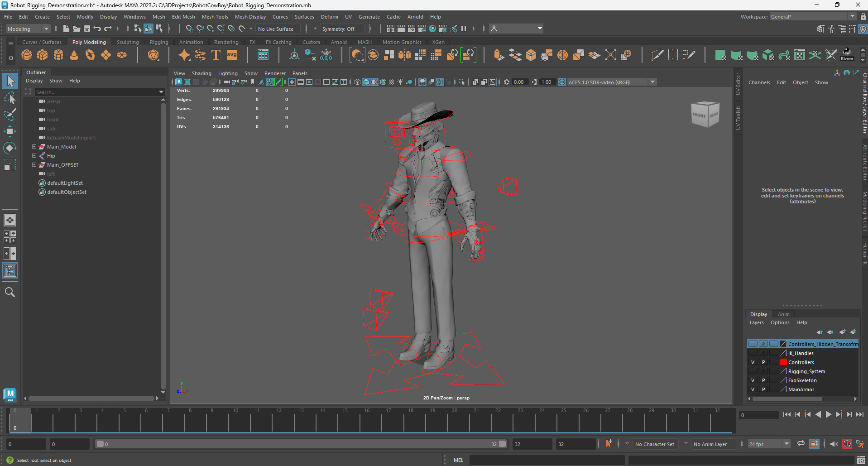This screenshot has width=868, height=466.
Task: Activate the Rotate tool in the toolbox
Action: (x=10, y=148)
